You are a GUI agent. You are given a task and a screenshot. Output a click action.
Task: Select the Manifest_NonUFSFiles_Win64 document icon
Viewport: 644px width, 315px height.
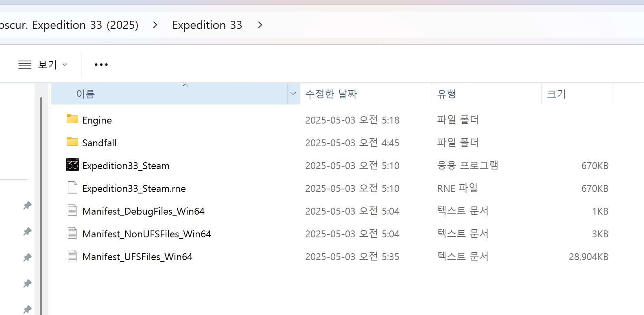[x=72, y=233]
